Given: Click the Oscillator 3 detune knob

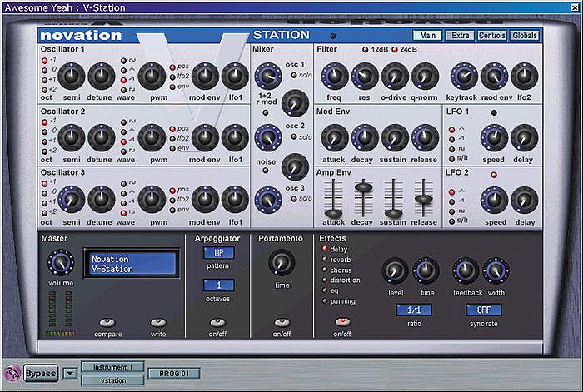Looking at the screenshot, I should [x=101, y=200].
